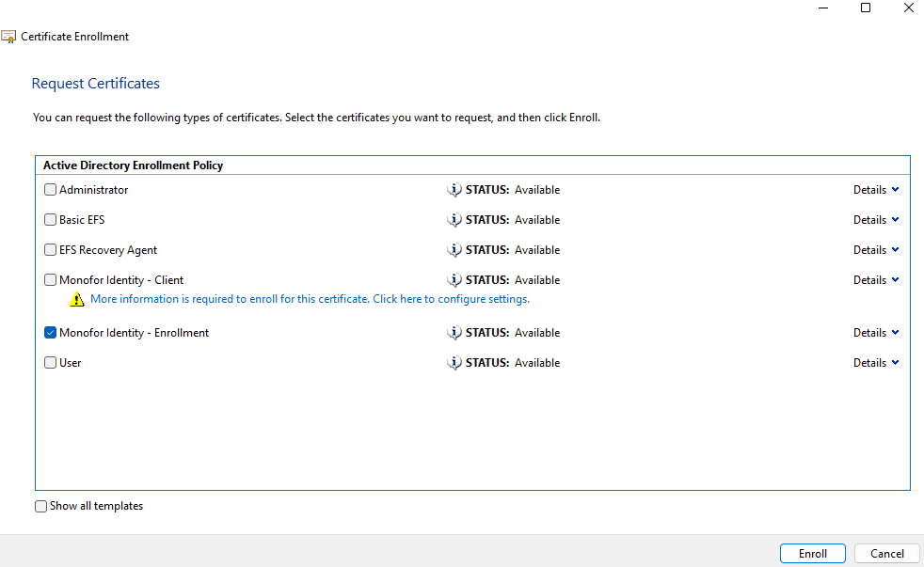
Task: Expand Details for Administrator certificate
Action: (x=876, y=190)
